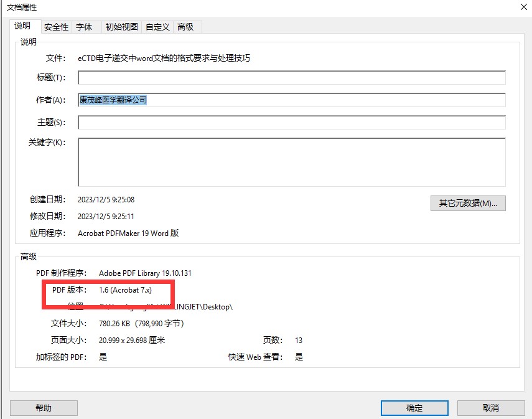Open the 高级 tab
The image size is (532, 419).
coord(185,27)
